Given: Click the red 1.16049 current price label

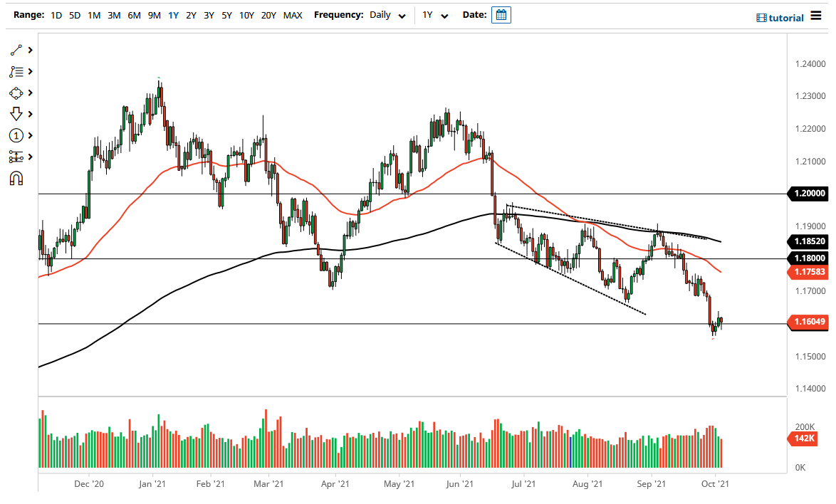Looking at the screenshot, I should click(808, 322).
